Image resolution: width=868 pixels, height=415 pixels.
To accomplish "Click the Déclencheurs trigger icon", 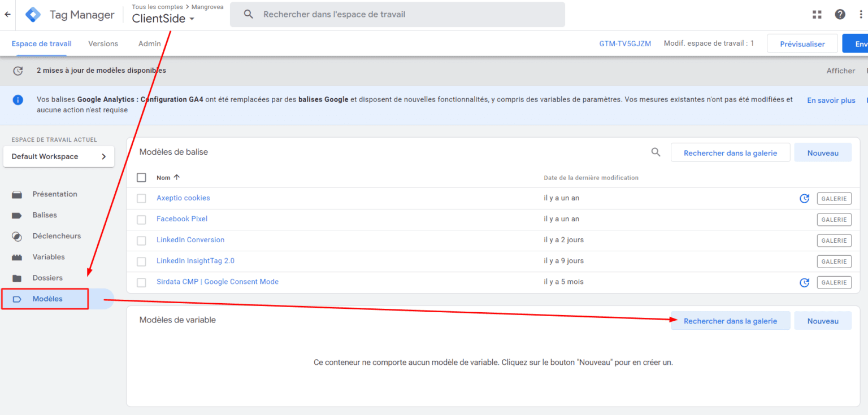I will point(17,237).
